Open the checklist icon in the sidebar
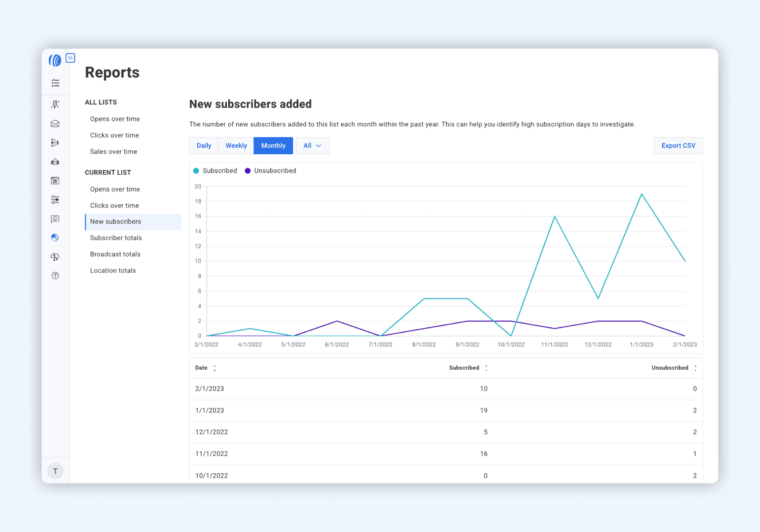The height and width of the screenshot is (532, 760). (x=55, y=83)
